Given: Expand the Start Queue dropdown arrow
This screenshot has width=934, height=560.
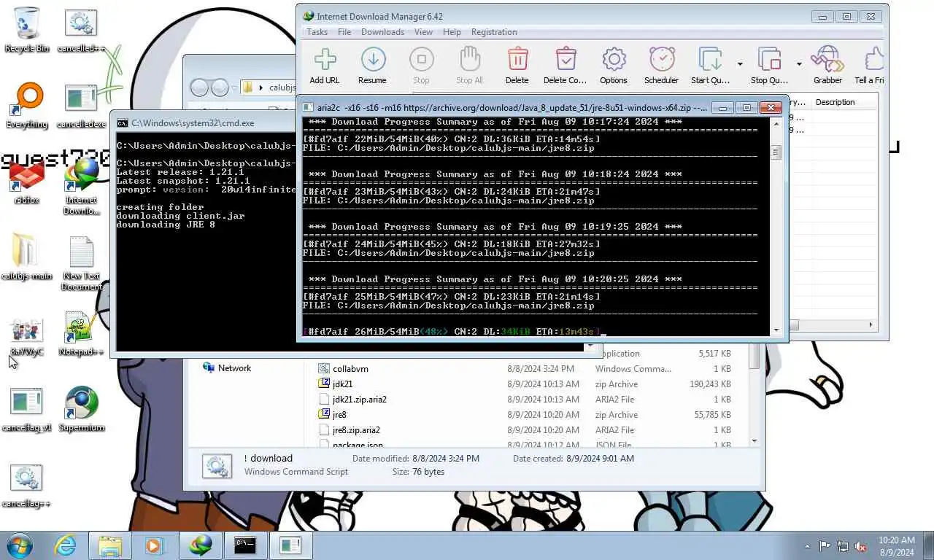Looking at the screenshot, I should (x=740, y=64).
